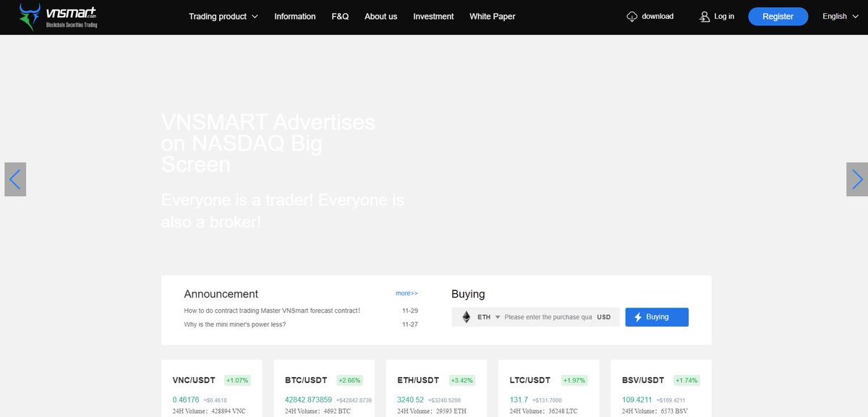Screen dimensions: 868x417
Task: Click the download cloud icon
Action: click(x=632, y=17)
